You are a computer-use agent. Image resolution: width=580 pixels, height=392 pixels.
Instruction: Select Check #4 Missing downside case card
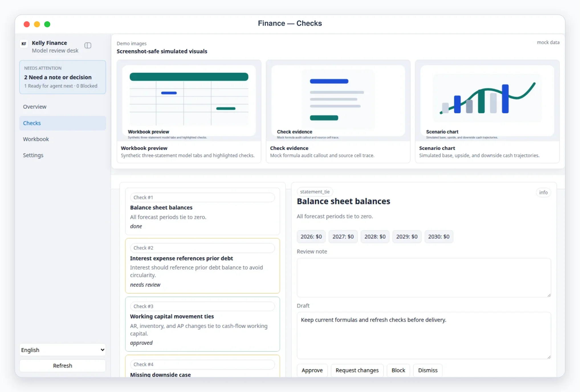[x=202, y=366]
